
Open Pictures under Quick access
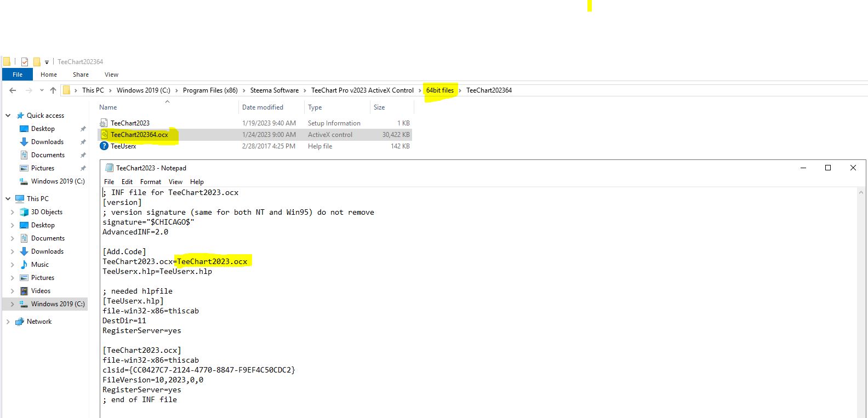tap(43, 168)
